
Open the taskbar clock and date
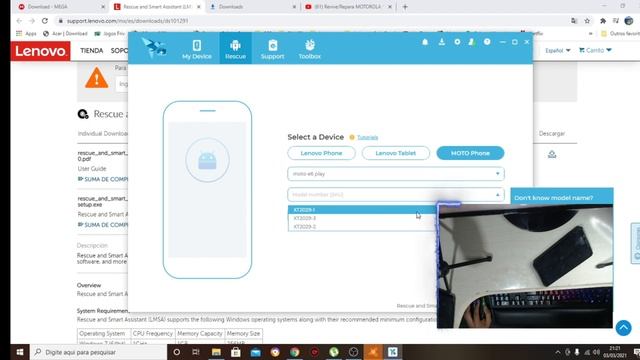615,352
